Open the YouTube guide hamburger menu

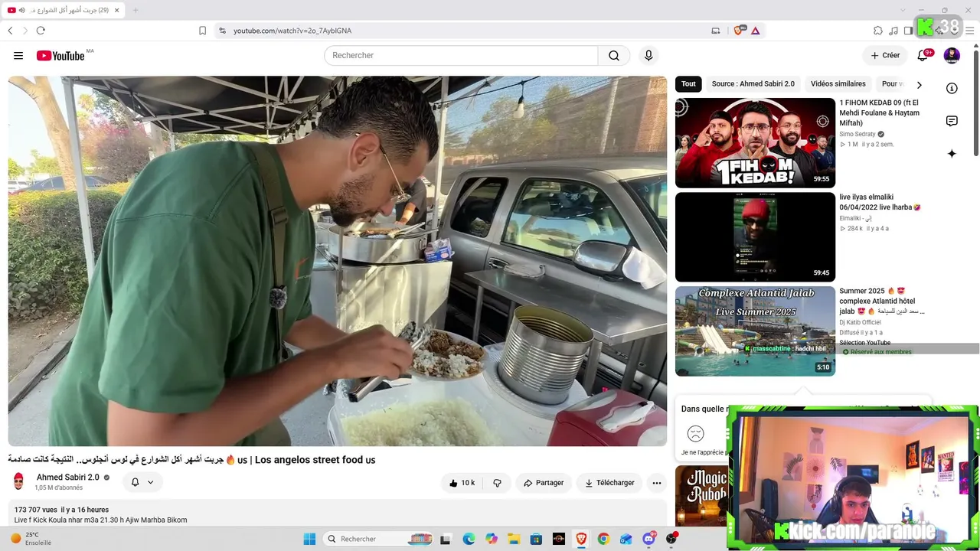click(x=18, y=56)
